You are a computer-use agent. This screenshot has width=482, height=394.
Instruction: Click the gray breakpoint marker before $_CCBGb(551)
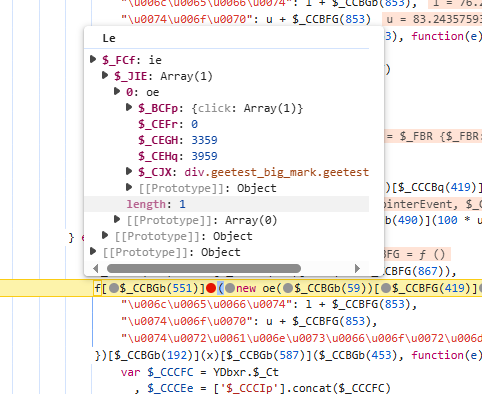click(x=114, y=288)
